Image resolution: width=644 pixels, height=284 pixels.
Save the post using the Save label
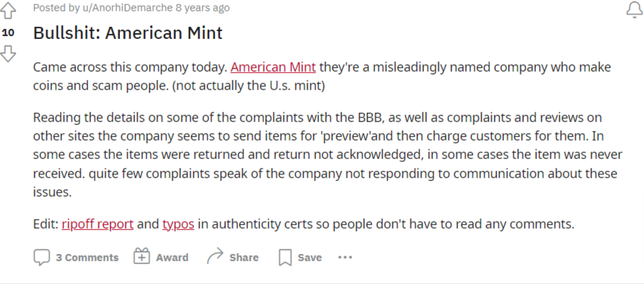[310, 258]
